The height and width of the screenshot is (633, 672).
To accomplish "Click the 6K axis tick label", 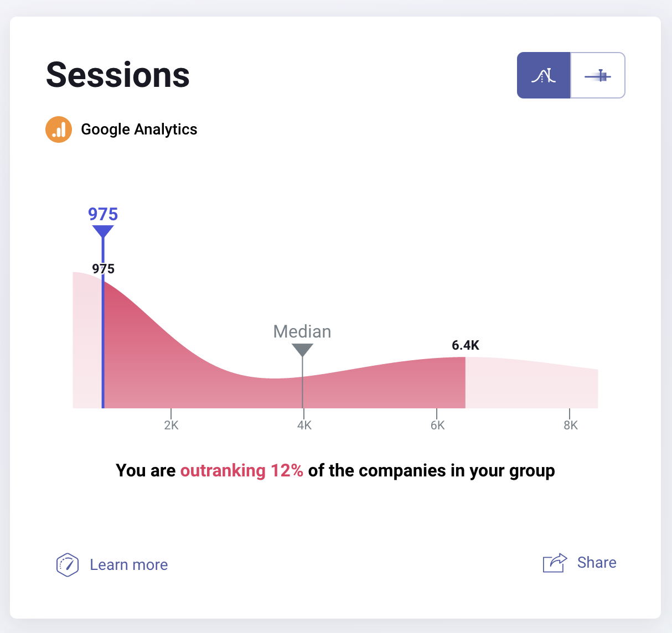I will click(437, 425).
